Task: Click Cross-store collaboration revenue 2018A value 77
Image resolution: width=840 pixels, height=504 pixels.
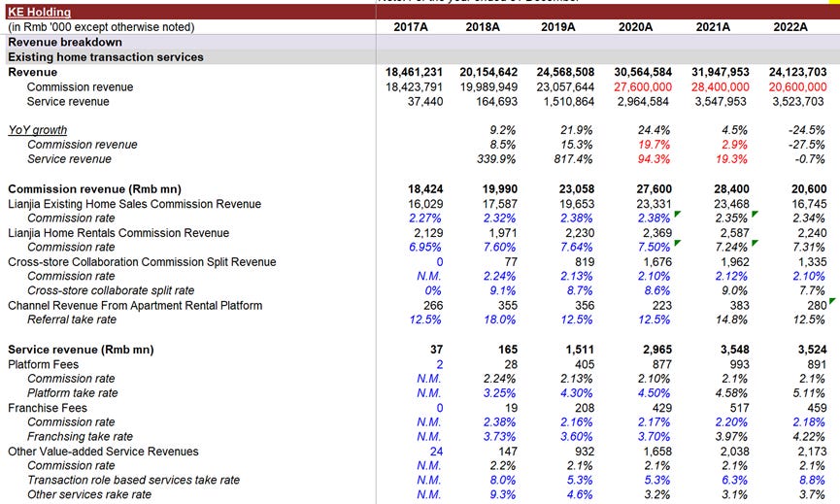Action: 511,261
